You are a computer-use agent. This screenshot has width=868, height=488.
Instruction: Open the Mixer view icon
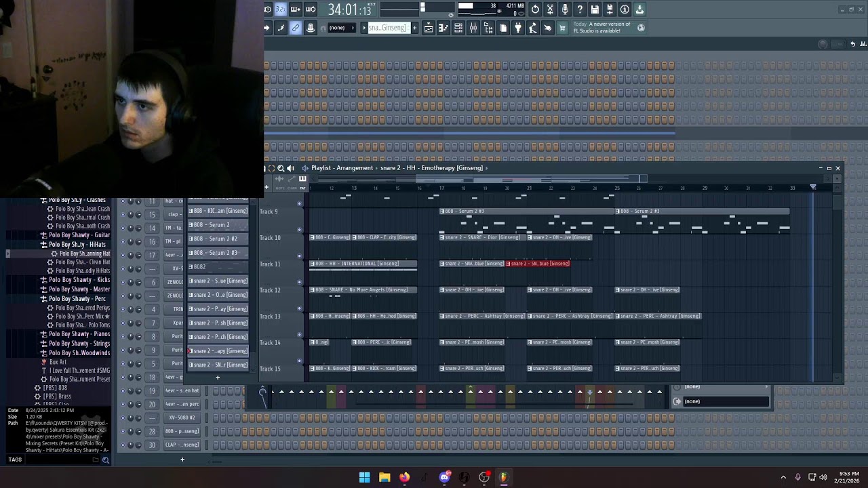[x=473, y=28]
